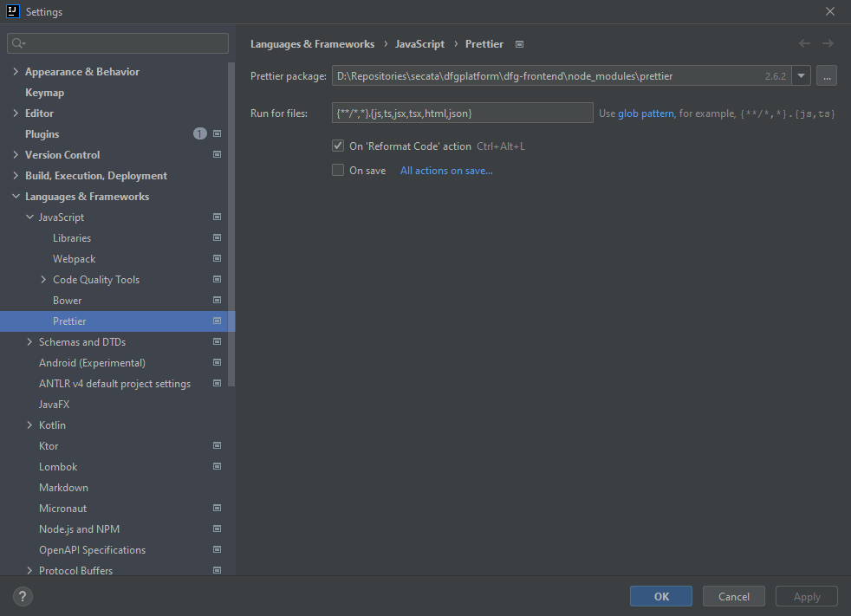This screenshot has width=851, height=616.
Task: Click project-level icon beside Android (Experimental)
Action: (x=218, y=362)
